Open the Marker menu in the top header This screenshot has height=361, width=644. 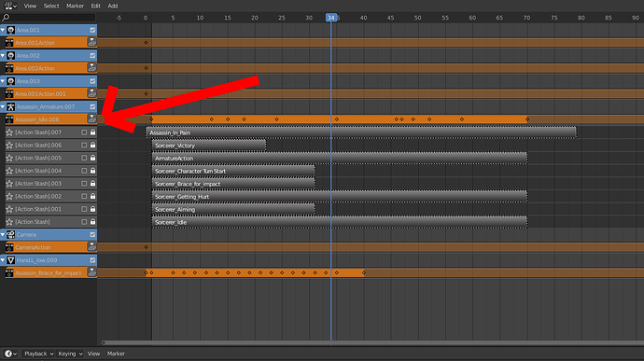tap(75, 6)
